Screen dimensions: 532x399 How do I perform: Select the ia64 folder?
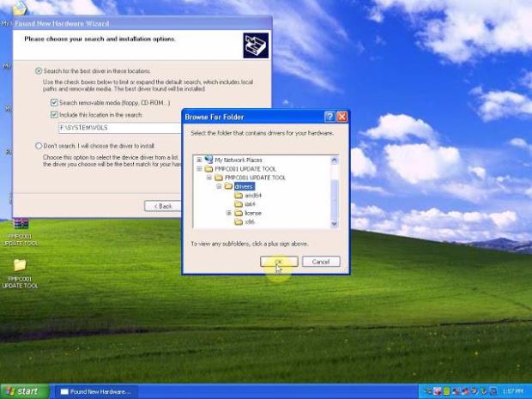click(250, 204)
